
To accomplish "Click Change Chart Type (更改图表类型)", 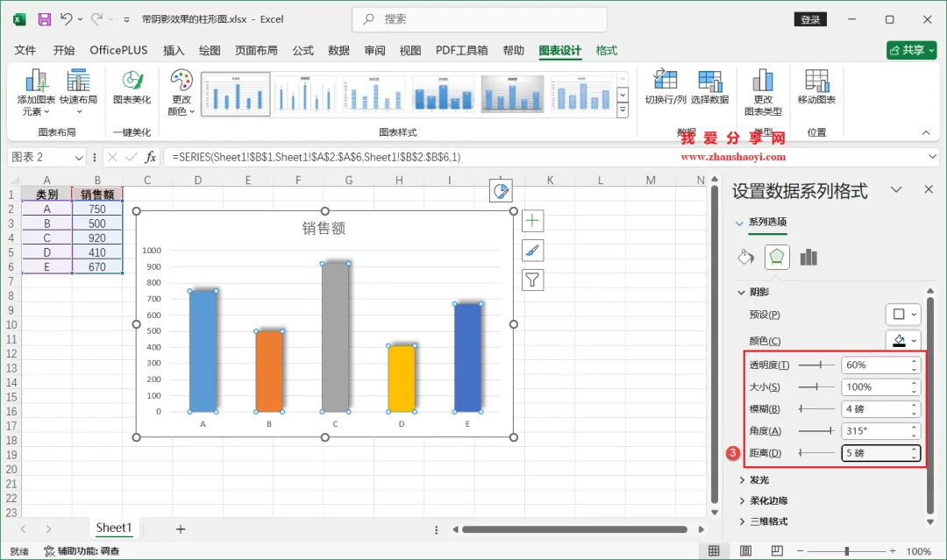I will (763, 92).
